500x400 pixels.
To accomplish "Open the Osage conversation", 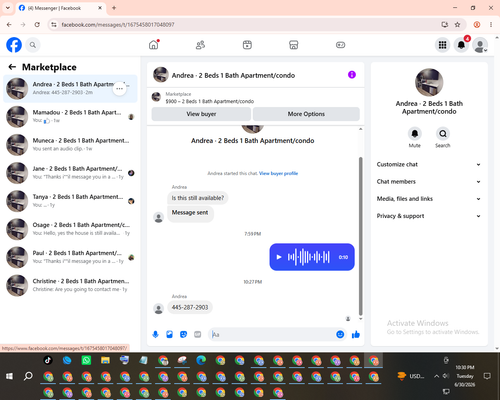I will pos(70,229).
